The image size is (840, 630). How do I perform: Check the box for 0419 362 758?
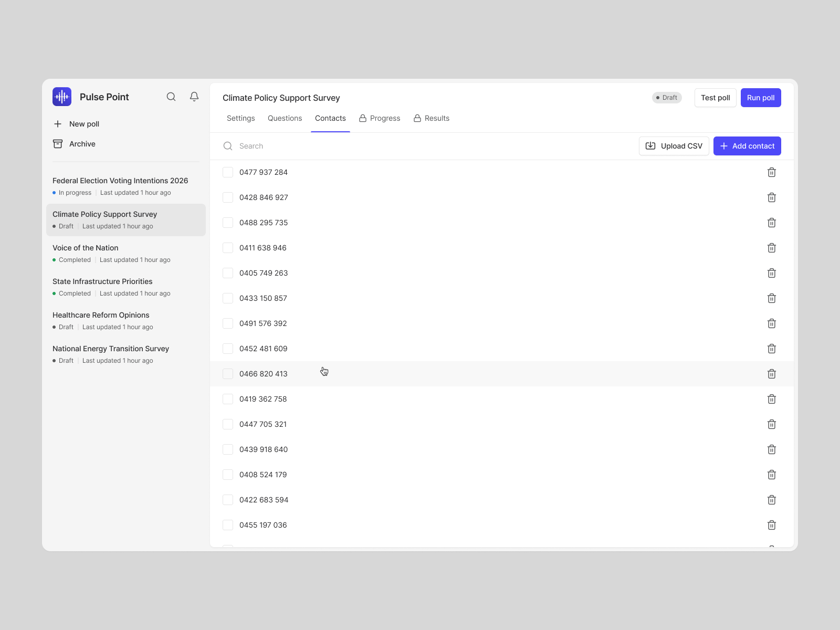coord(228,399)
